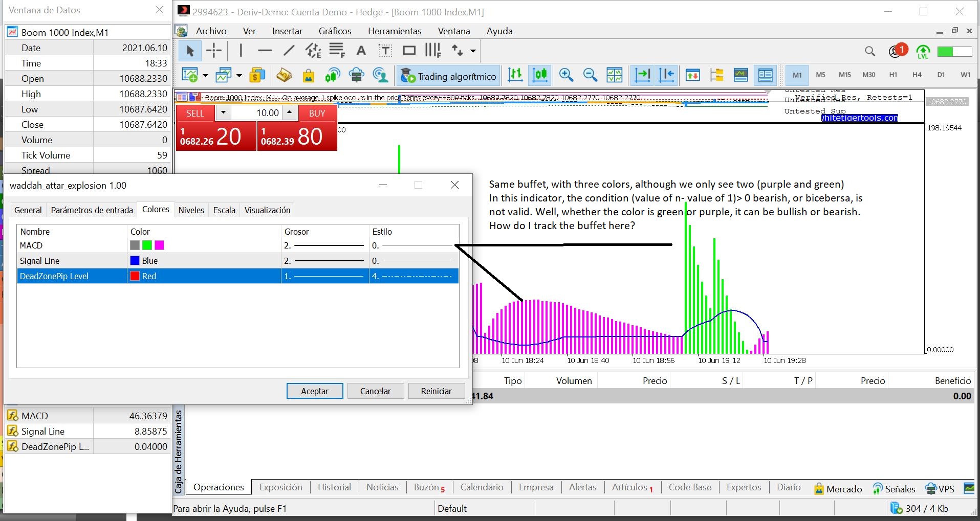The height and width of the screenshot is (521, 980).
Task: Select the rectangle shape tool
Action: [x=409, y=51]
